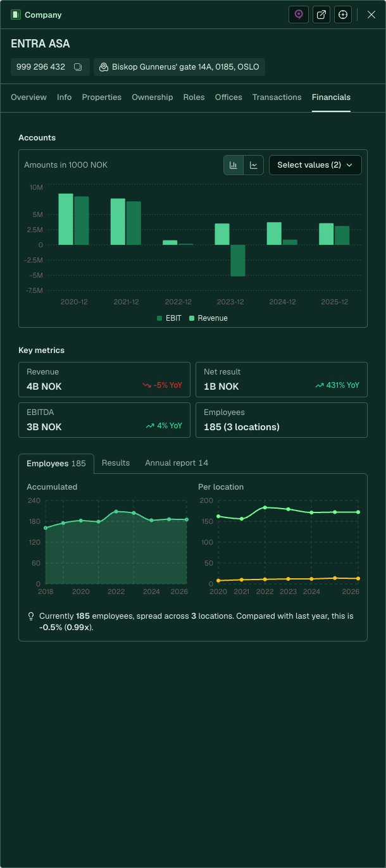Switch to the Info tab
Image resolution: width=386 pixels, height=868 pixels.
point(64,97)
